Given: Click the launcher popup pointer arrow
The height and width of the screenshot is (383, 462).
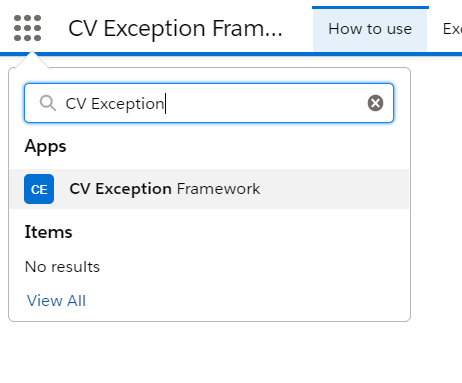Looking at the screenshot, I should (32, 60).
